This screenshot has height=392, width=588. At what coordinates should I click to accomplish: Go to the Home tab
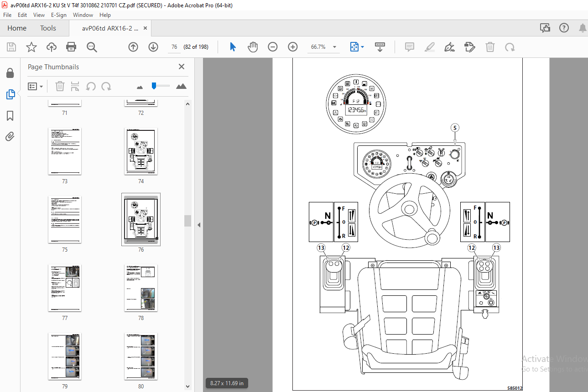tap(17, 28)
